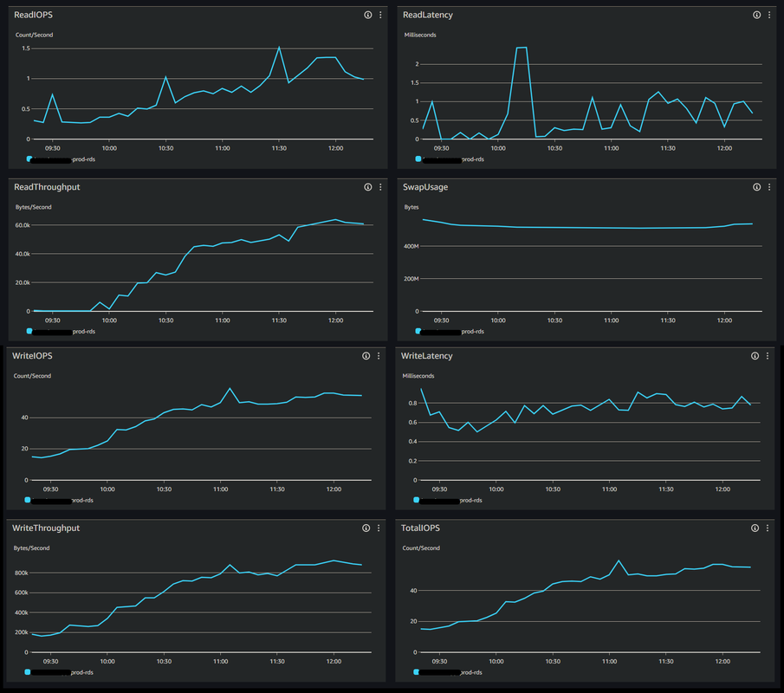Click the WriteIOPS legend color swatch
Image resolution: width=784 pixels, height=693 pixels.
[x=27, y=500]
